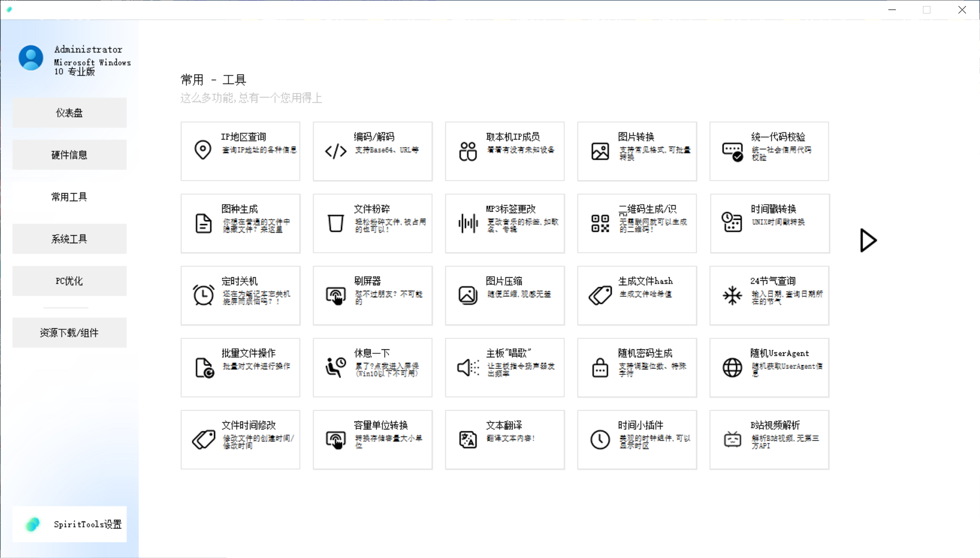Viewport: 980px width, 558px height.
Task: Open SpiritTools设置 settings button
Action: click(69, 524)
